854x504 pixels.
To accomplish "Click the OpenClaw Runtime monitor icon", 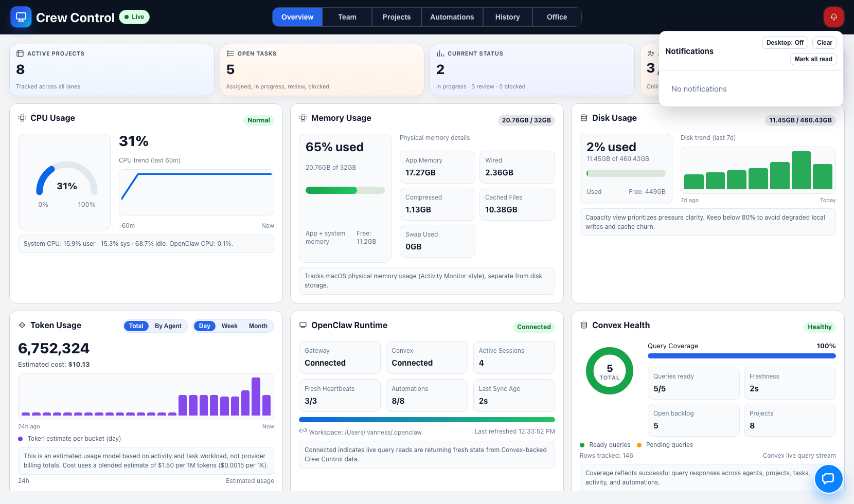I will coord(303,325).
